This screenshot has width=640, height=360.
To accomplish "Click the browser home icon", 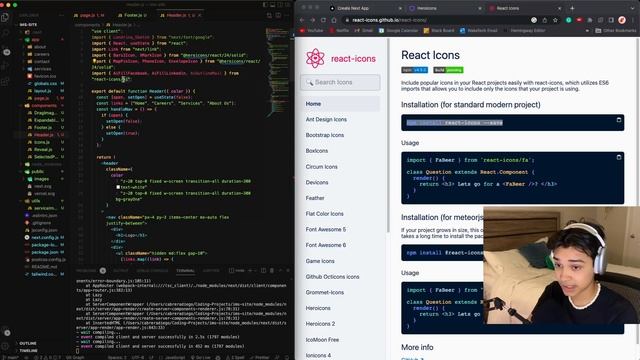I will coord(334,20).
